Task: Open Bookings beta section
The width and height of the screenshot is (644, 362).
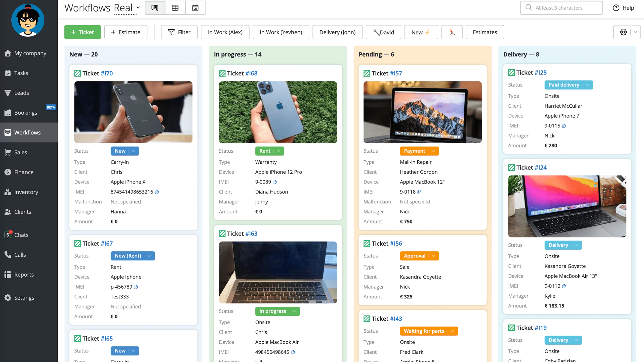Action: pos(29,113)
